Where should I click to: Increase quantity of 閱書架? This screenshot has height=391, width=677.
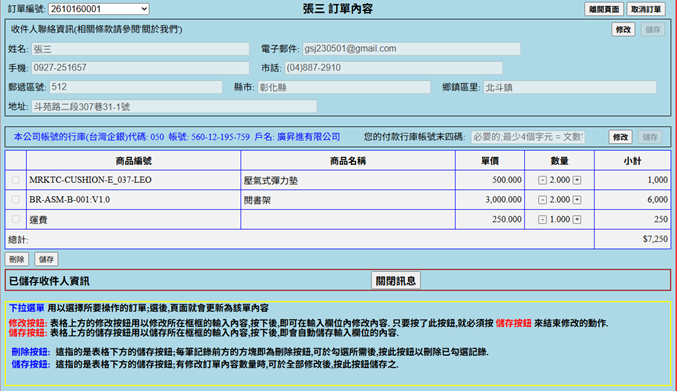577,200
